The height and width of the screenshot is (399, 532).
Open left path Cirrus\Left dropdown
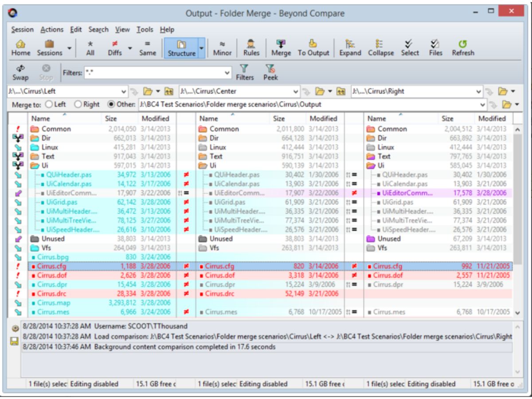pos(124,92)
